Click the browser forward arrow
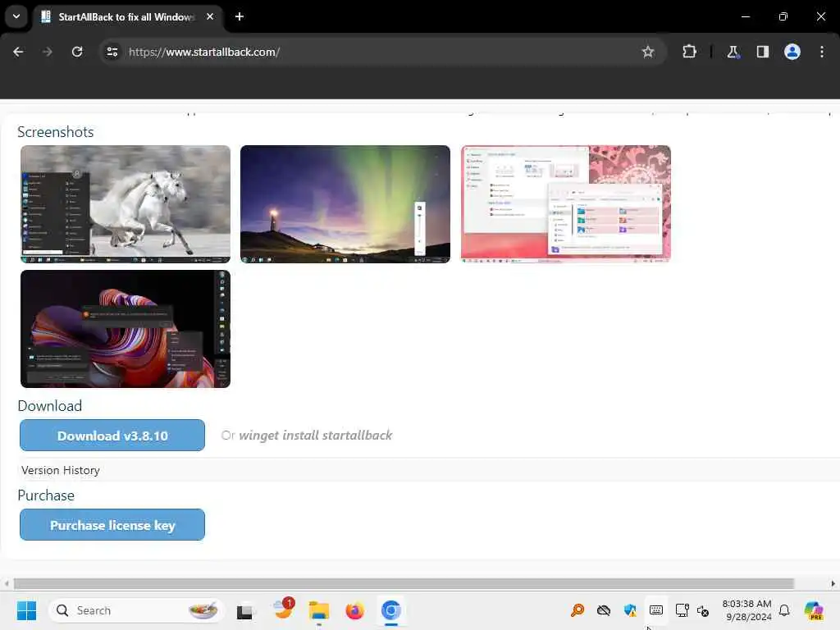Image resolution: width=840 pixels, height=630 pixels. 48,52
